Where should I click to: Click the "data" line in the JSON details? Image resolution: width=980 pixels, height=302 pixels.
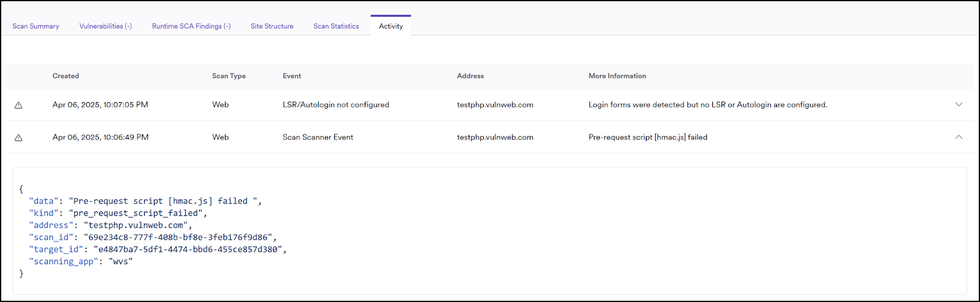pos(145,201)
